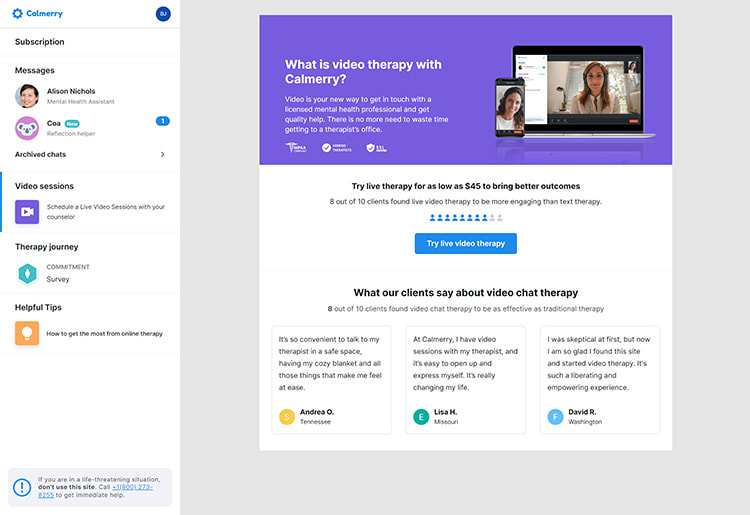Click Lisa H. green avatar

pos(421,417)
